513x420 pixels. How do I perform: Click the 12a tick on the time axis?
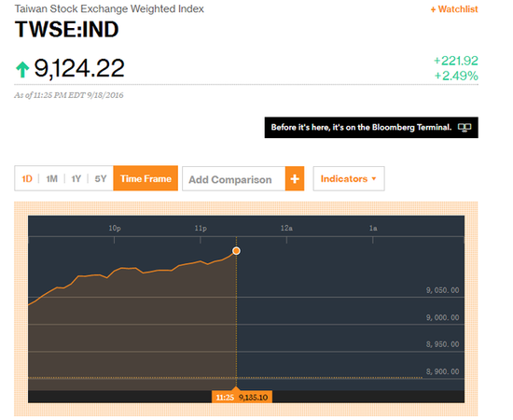click(286, 228)
